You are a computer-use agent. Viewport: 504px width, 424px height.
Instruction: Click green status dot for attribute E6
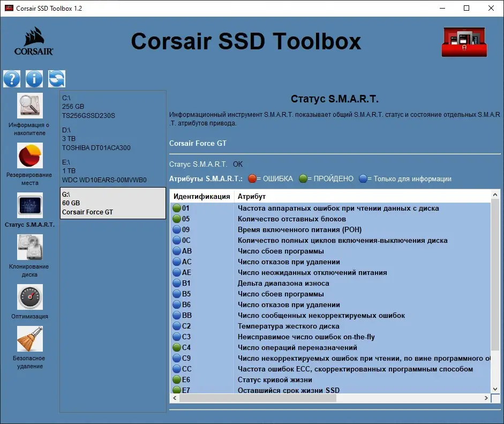(x=177, y=380)
